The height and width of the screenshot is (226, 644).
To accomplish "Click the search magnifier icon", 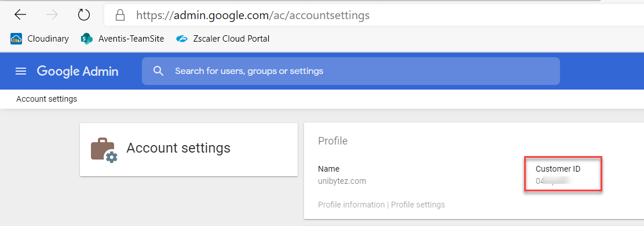I will (159, 71).
